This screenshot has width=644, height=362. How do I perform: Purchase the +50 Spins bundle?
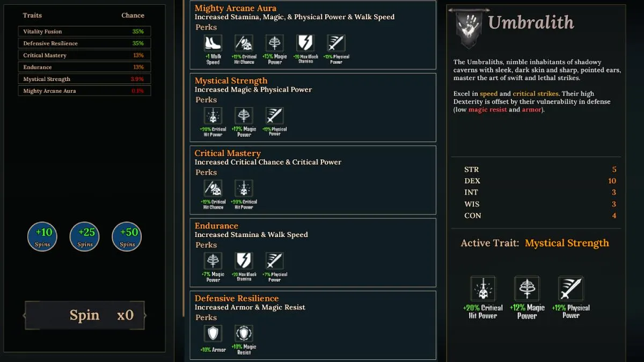click(x=127, y=237)
